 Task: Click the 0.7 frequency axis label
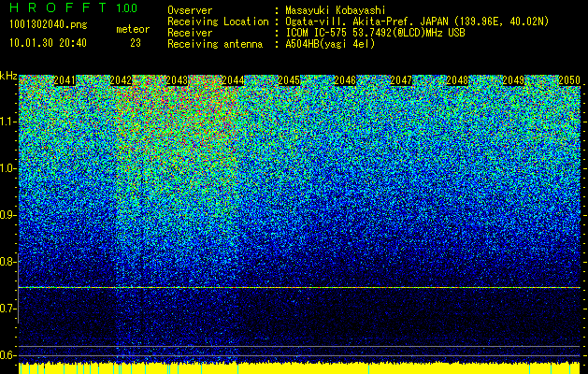click(x=7, y=309)
